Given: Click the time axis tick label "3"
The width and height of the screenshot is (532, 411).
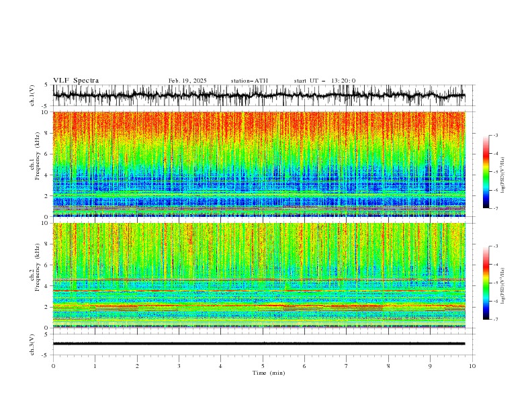Looking at the screenshot, I should click(x=179, y=366).
